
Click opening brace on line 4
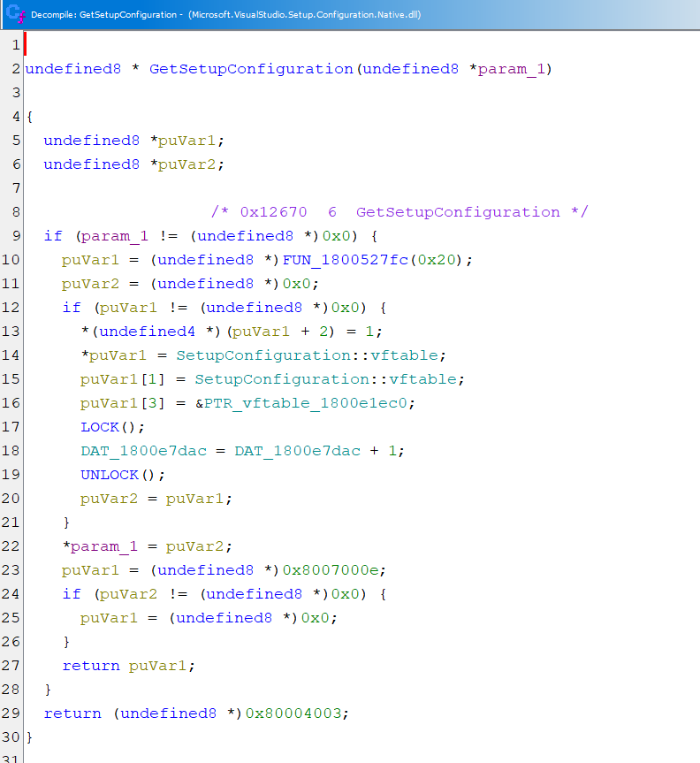coord(29,117)
